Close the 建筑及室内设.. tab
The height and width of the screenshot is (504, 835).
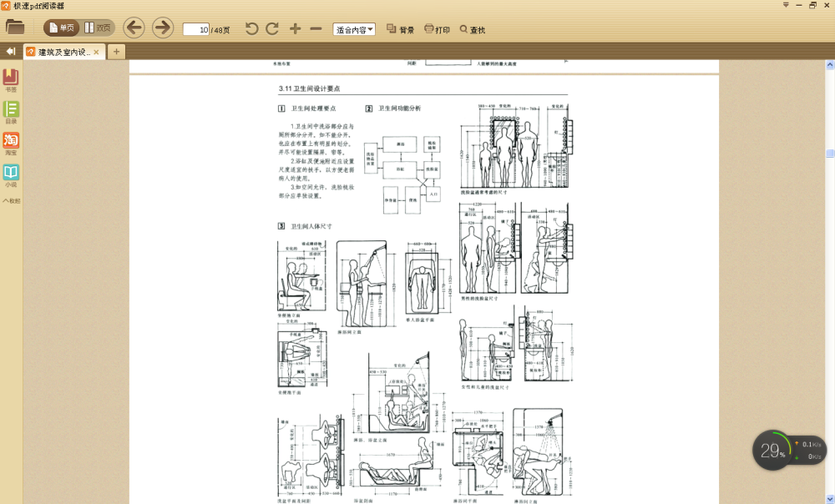pos(96,52)
